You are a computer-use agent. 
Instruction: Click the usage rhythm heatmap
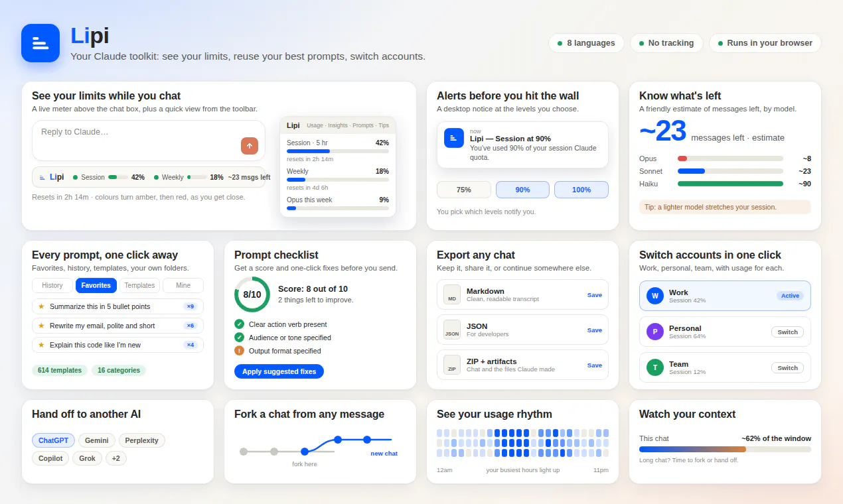coord(523,443)
